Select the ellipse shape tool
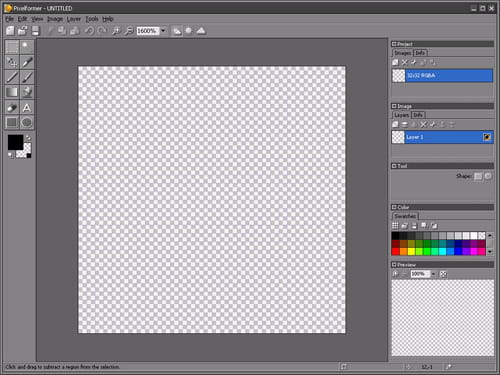Viewport: 500px width, 375px height. (x=27, y=123)
